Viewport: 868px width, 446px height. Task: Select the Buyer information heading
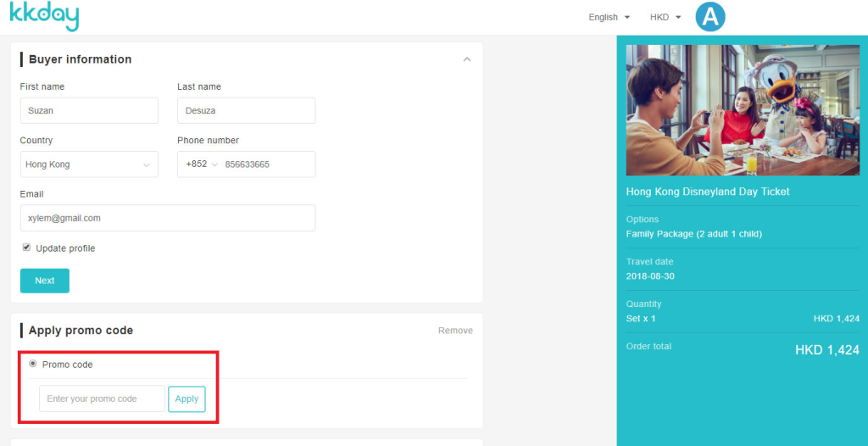coord(81,59)
